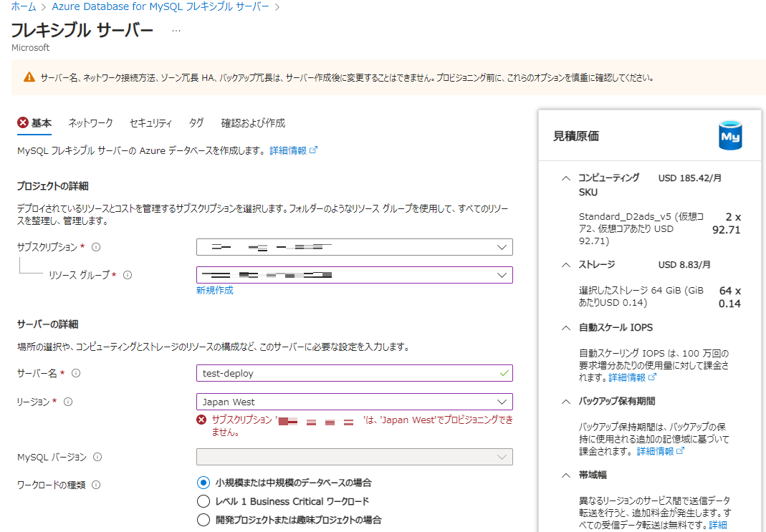Click the MySQL database icon in 見積原価 panel
766x532 pixels.
click(x=730, y=135)
